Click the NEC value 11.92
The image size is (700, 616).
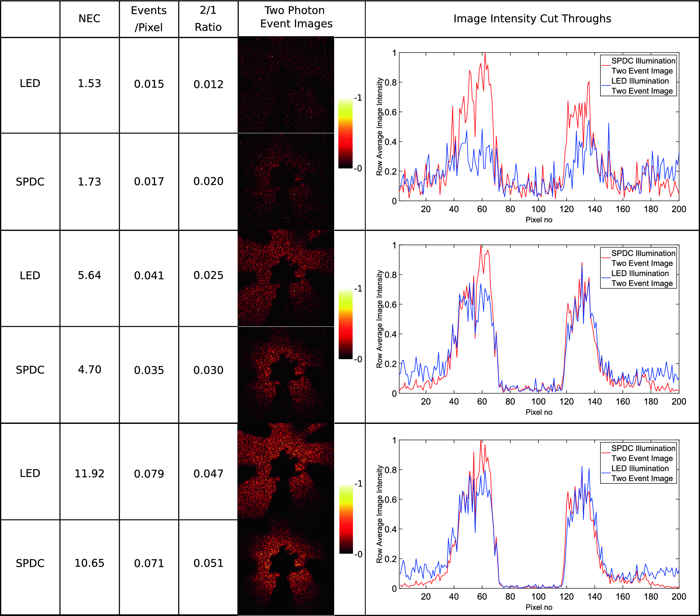tap(89, 473)
